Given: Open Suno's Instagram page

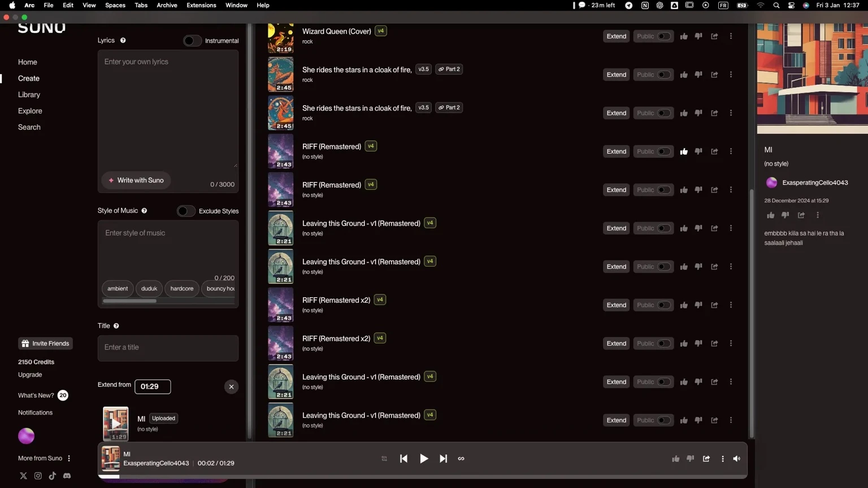Looking at the screenshot, I should (x=38, y=476).
